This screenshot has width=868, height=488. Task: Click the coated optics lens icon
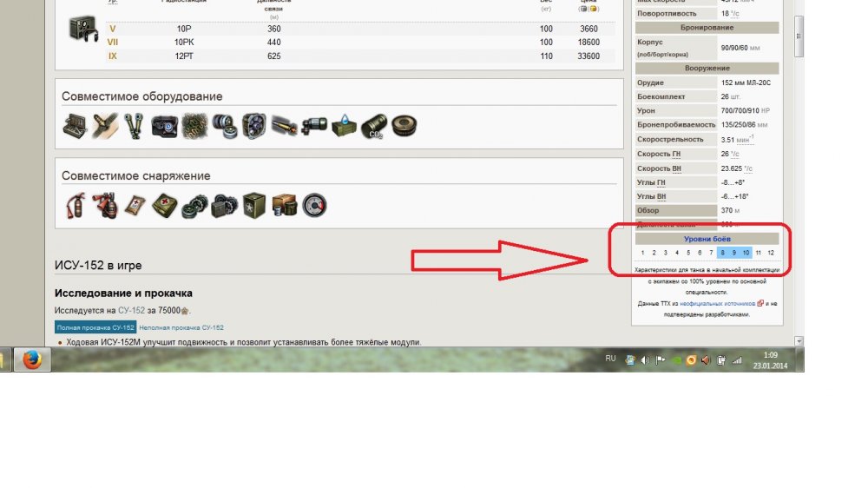point(164,126)
